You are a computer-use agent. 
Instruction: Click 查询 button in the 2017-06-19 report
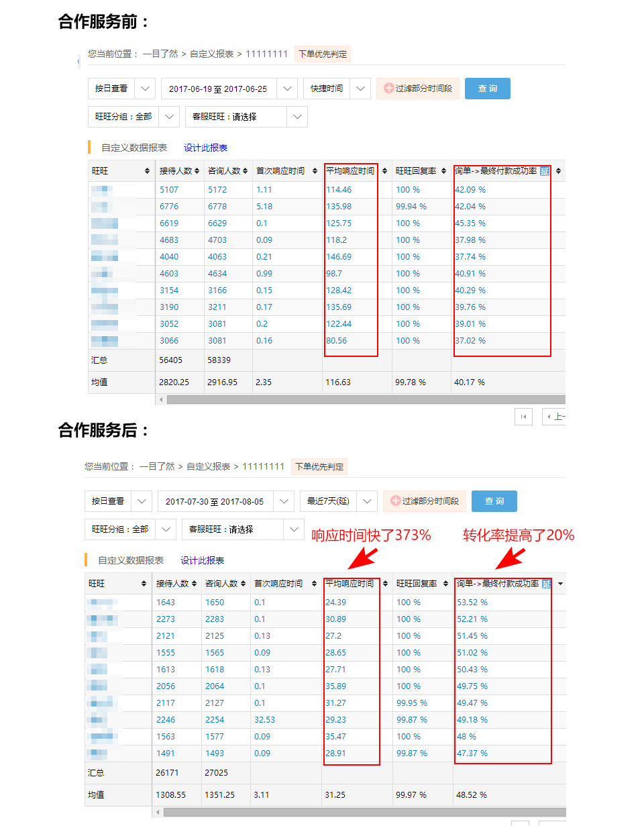tap(488, 89)
